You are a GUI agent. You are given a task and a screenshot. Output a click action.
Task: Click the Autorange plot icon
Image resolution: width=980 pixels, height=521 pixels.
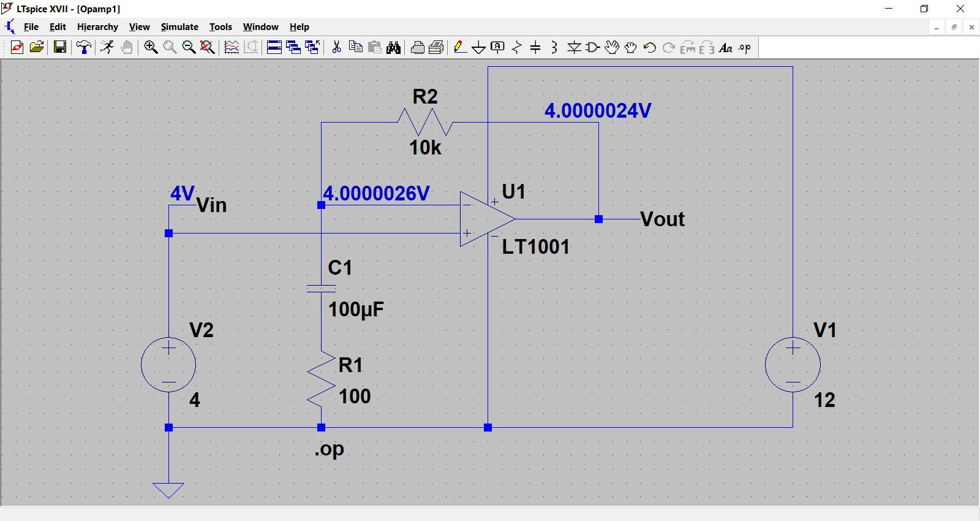tap(232, 47)
